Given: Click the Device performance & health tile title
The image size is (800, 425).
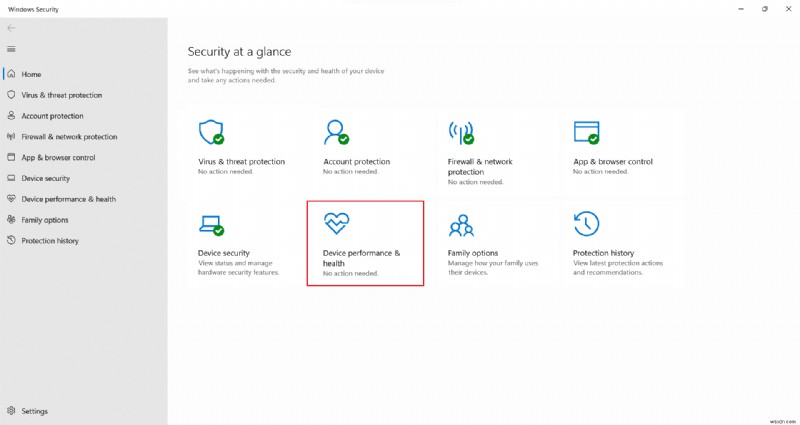Looking at the screenshot, I should click(x=362, y=258).
